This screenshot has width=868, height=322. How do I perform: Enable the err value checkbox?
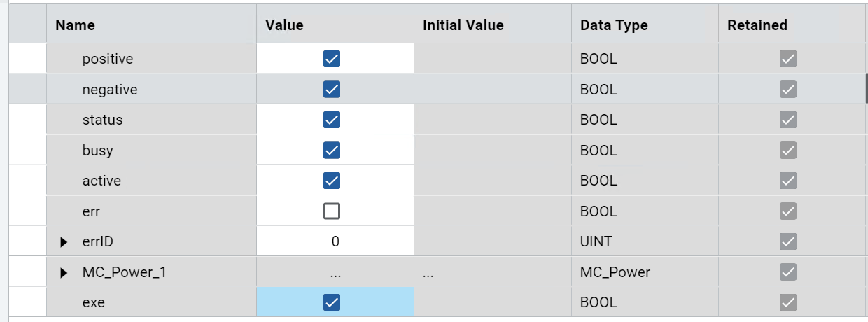coord(332,211)
